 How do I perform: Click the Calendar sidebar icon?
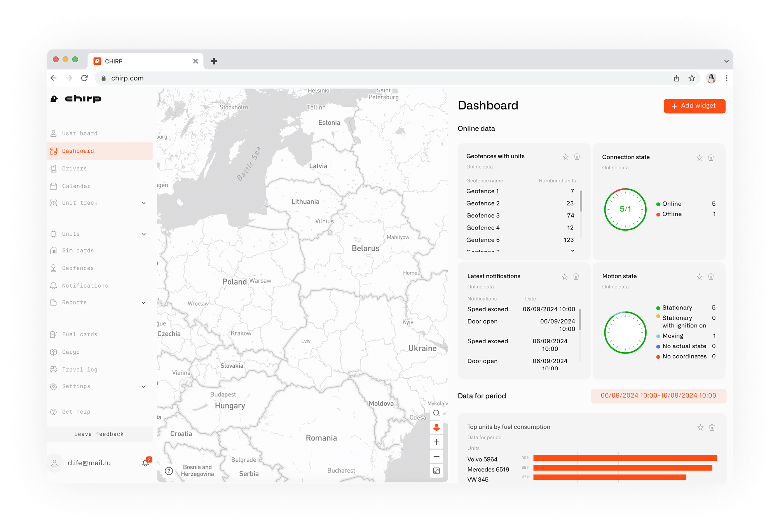tap(54, 186)
